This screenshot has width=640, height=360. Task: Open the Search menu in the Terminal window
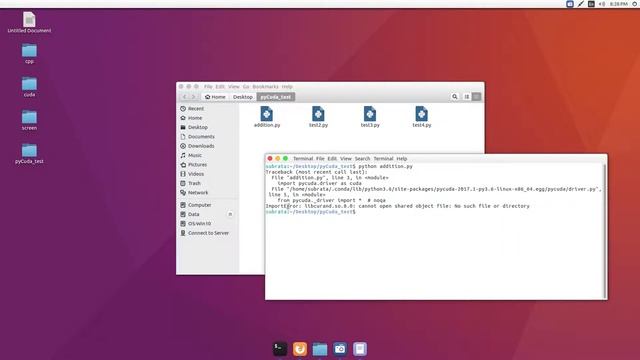pos(362,158)
